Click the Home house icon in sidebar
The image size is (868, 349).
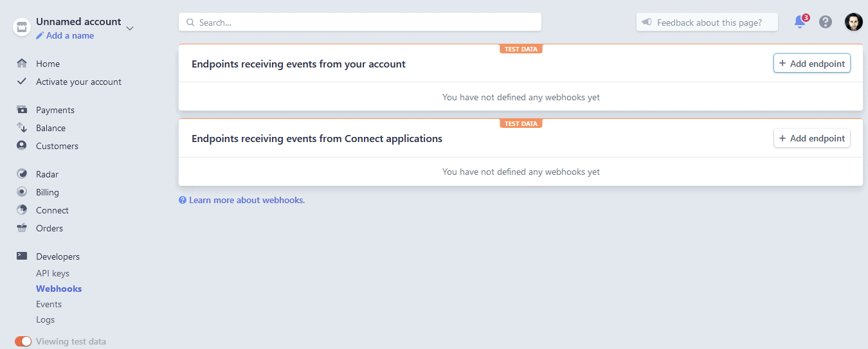pos(22,64)
